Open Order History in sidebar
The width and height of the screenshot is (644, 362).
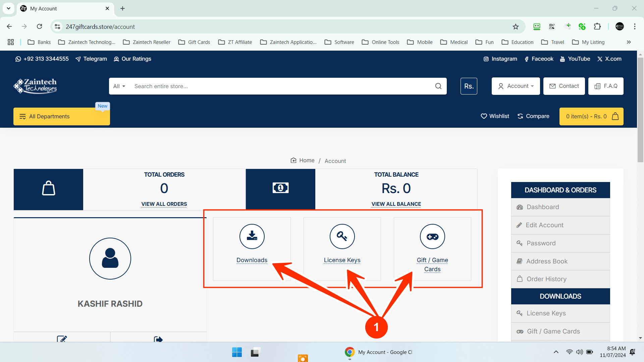[x=546, y=279]
